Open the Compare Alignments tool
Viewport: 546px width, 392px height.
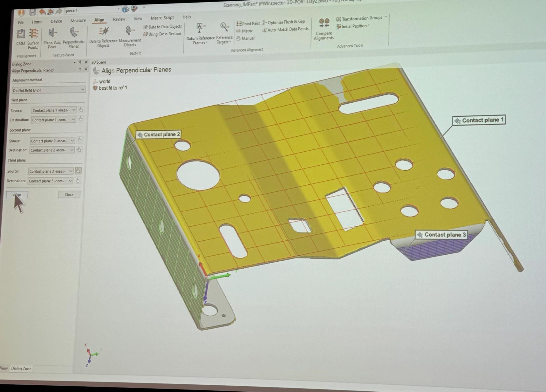pos(324,29)
